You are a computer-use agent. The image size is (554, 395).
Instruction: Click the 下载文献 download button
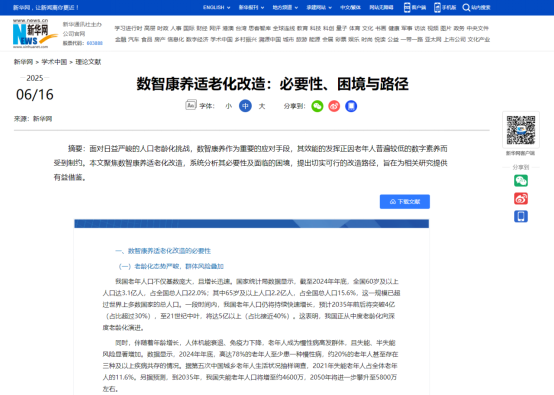click(x=405, y=202)
